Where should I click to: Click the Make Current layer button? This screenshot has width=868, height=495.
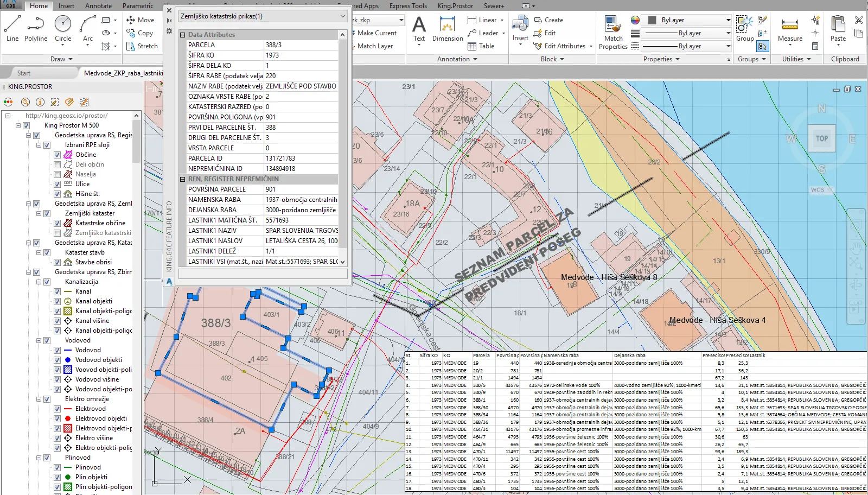pyautogui.click(x=377, y=33)
